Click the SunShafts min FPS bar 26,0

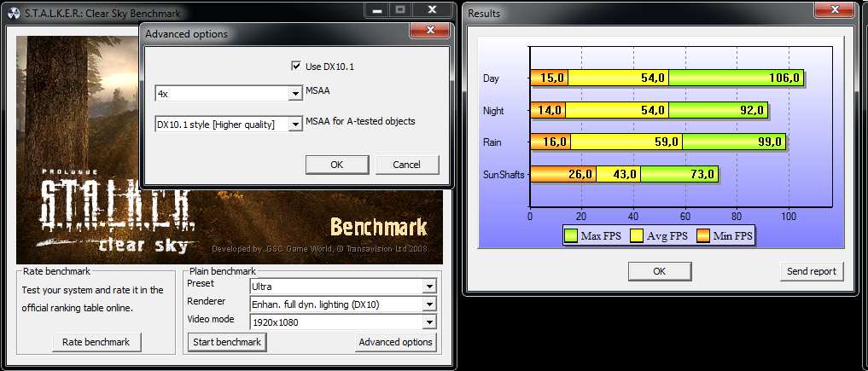563,175
